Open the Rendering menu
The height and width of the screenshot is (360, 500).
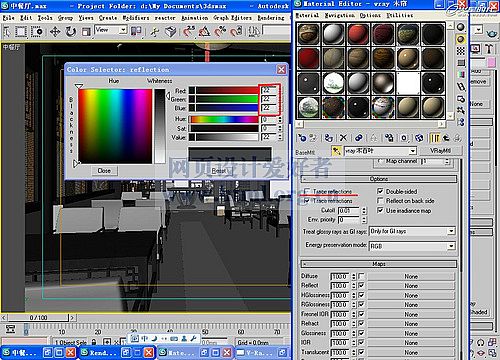[x=271, y=17]
